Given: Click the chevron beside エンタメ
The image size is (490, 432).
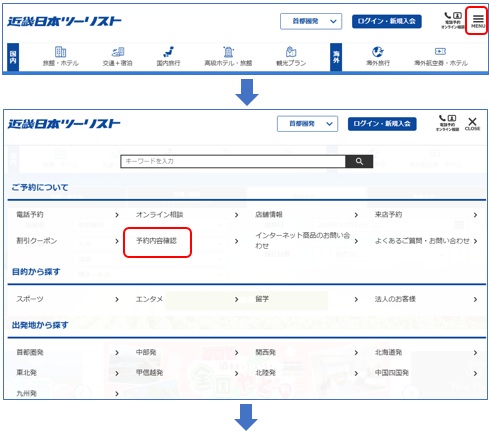Looking at the screenshot, I should (236, 299).
